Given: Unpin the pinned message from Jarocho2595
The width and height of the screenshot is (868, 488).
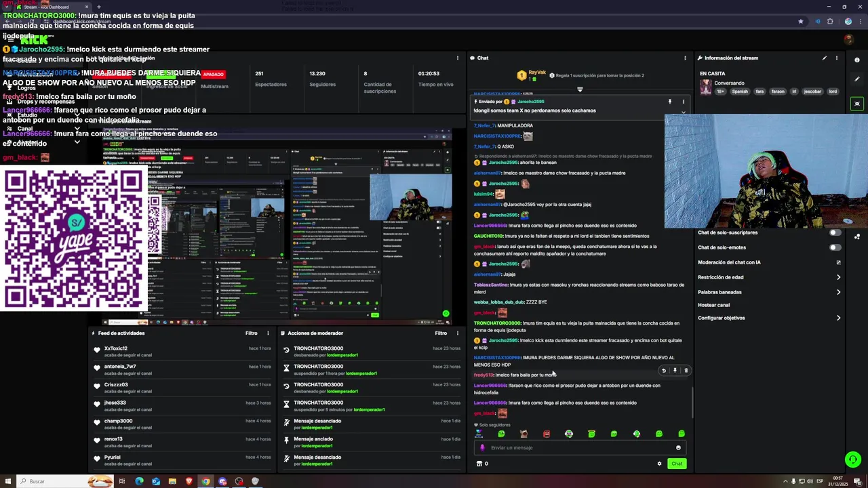Looking at the screenshot, I should click(670, 102).
